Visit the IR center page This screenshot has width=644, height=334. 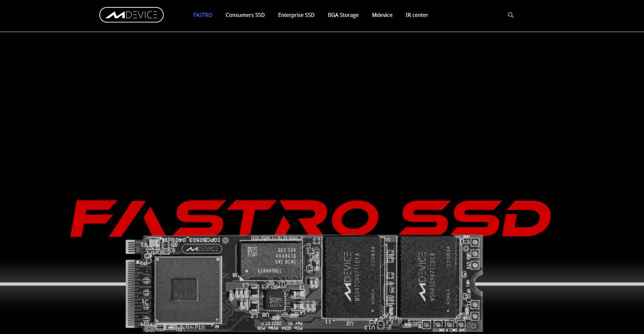point(417,15)
